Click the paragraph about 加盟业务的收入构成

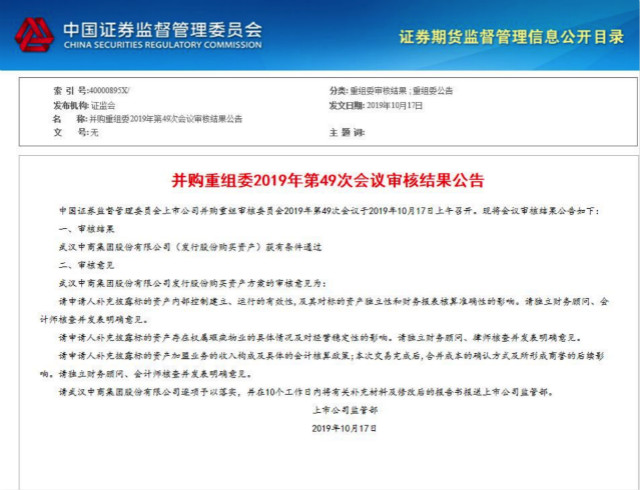click(322, 365)
